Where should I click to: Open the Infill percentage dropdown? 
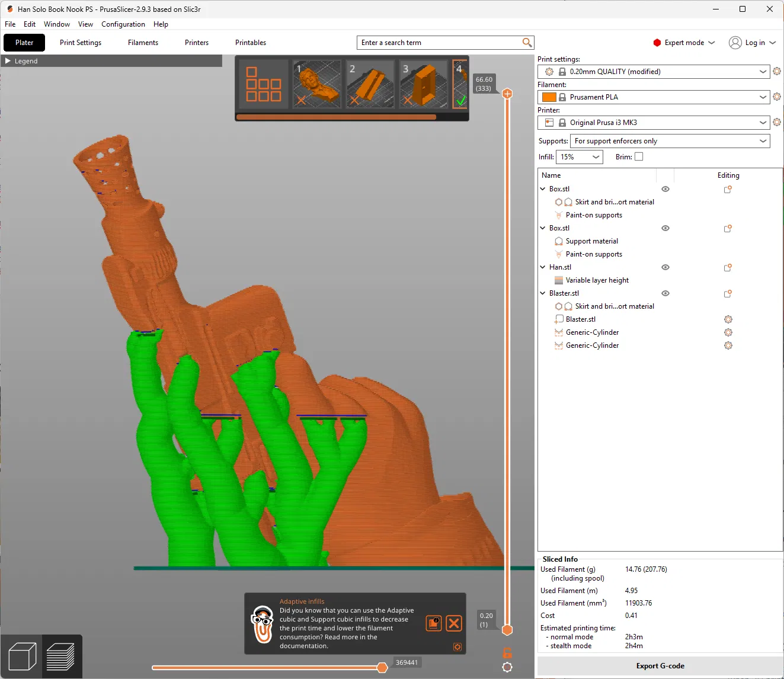click(x=579, y=157)
